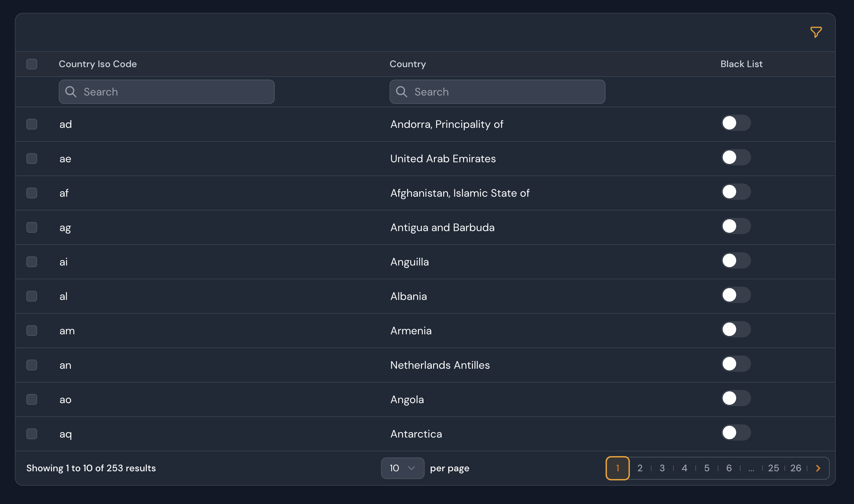Image resolution: width=854 pixels, height=504 pixels.
Task: Click the Anguilla country row
Action: (x=409, y=261)
